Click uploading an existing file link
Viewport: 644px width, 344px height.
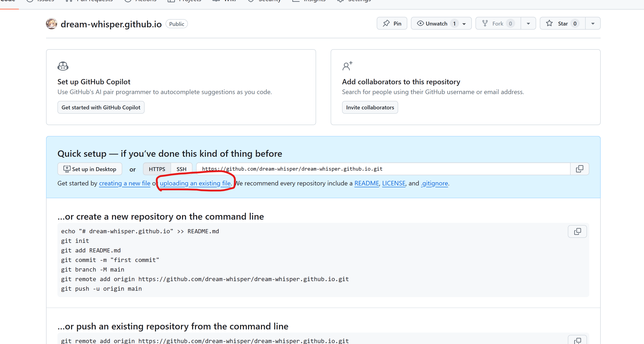(x=195, y=183)
